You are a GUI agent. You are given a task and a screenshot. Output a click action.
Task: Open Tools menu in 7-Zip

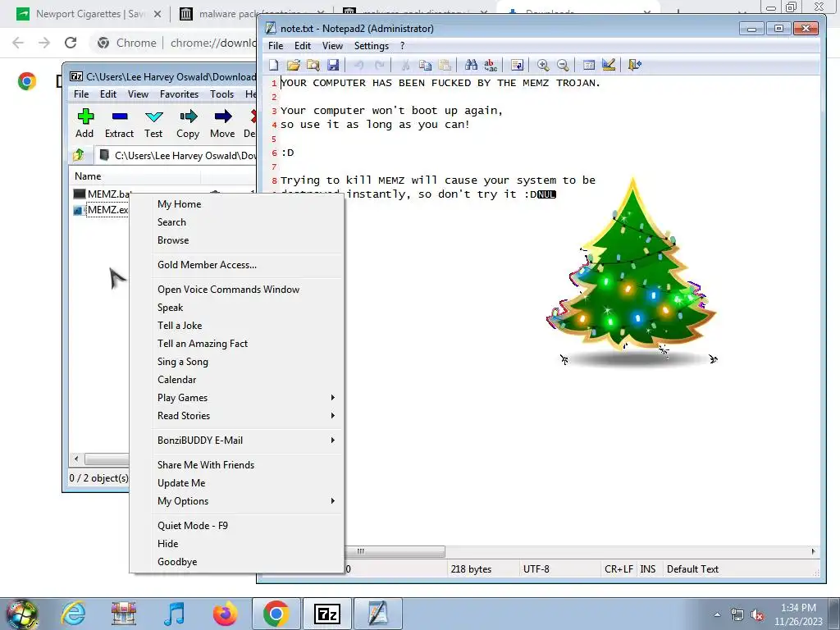(221, 94)
